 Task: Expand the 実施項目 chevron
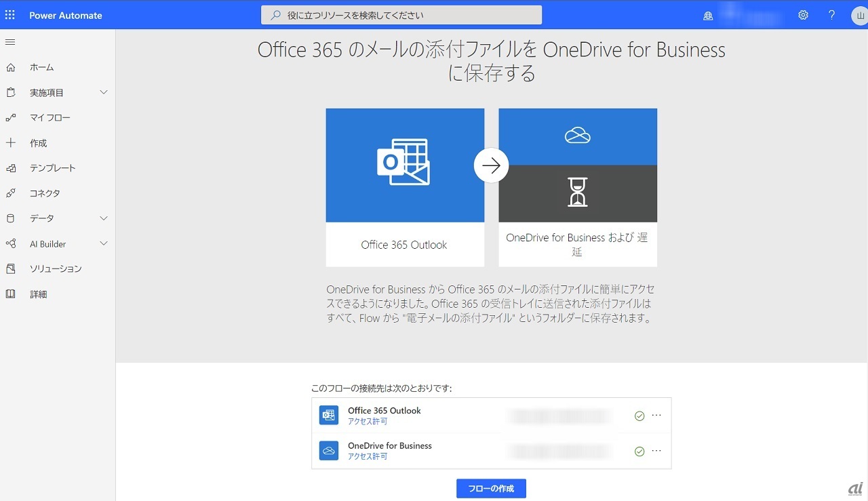coord(104,92)
